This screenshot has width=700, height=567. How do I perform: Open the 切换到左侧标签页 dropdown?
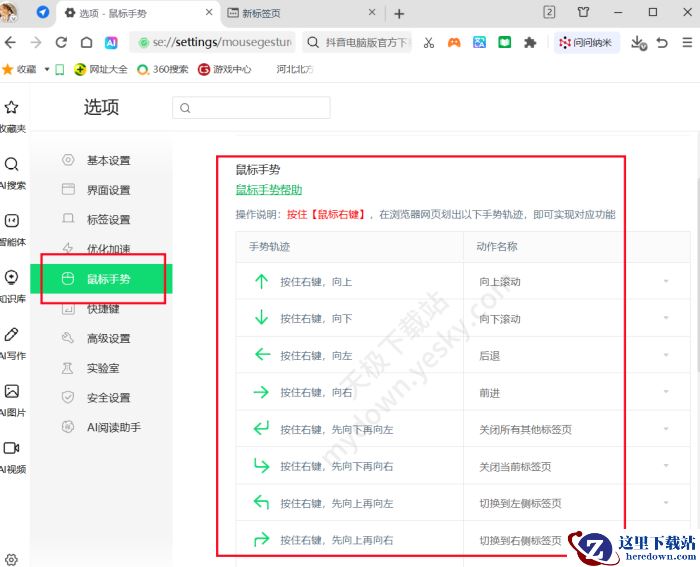[666, 503]
